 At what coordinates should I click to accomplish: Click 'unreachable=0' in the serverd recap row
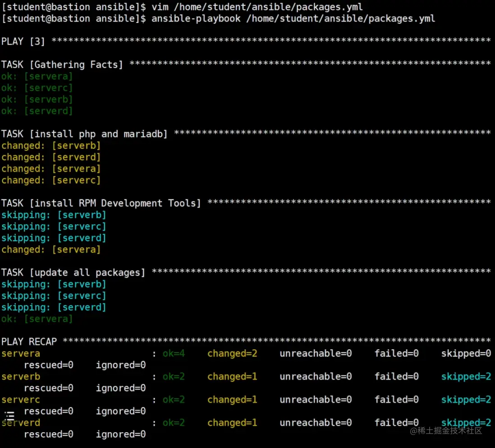click(x=316, y=423)
